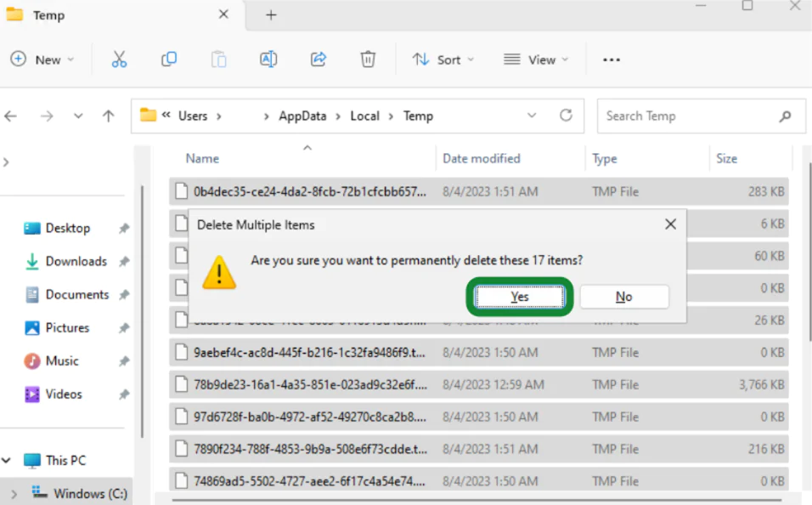Collapse the This PC tree node

pos(7,461)
